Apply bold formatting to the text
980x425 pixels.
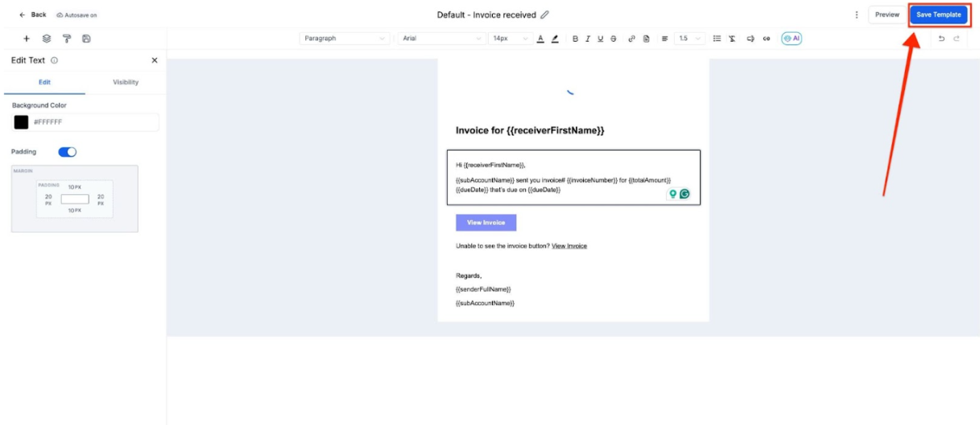(576, 39)
